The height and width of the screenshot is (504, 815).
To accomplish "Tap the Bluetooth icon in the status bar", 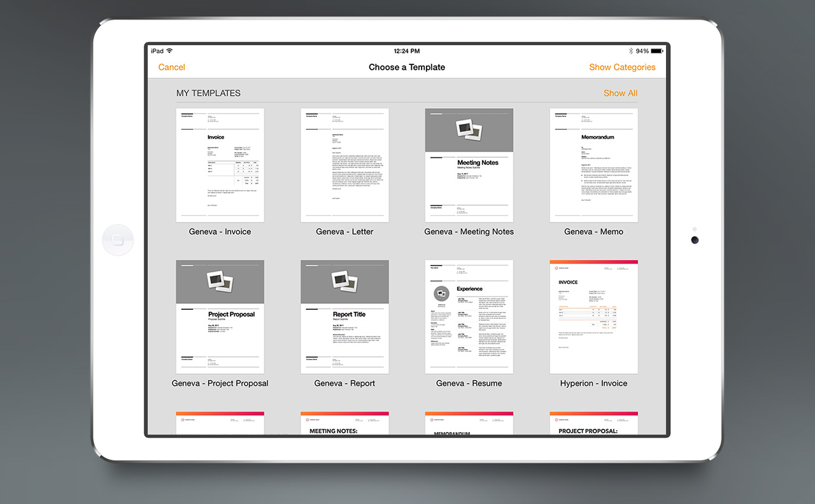I will (x=630, y=51).
